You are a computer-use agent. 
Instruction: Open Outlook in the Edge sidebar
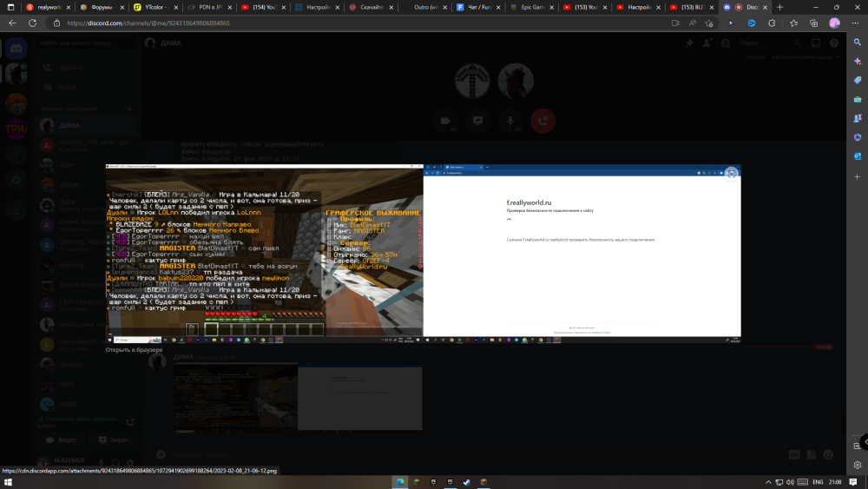(858, 156)
